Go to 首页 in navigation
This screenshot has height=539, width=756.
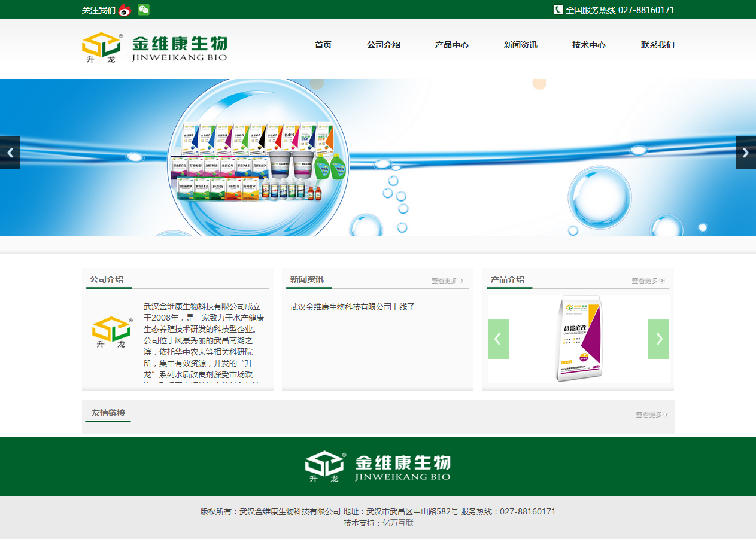pyautogui.click(x=323, y=45)
